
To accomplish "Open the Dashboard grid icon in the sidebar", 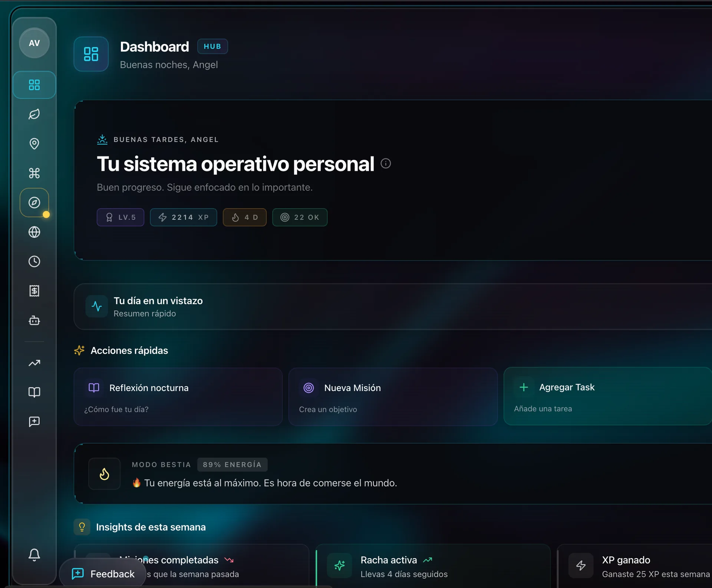I will pyautogui.click(x=34, y=85).
